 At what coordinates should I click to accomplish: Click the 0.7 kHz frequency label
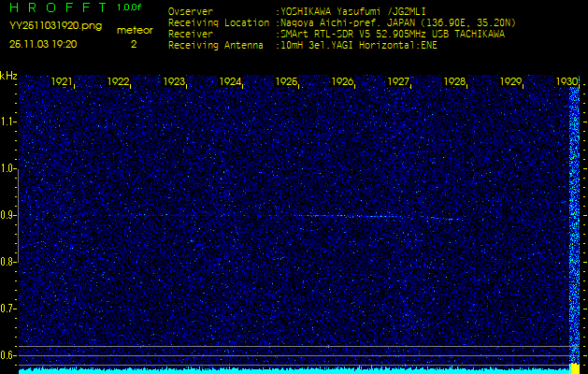pyautogui.click(x=8, y=308)
